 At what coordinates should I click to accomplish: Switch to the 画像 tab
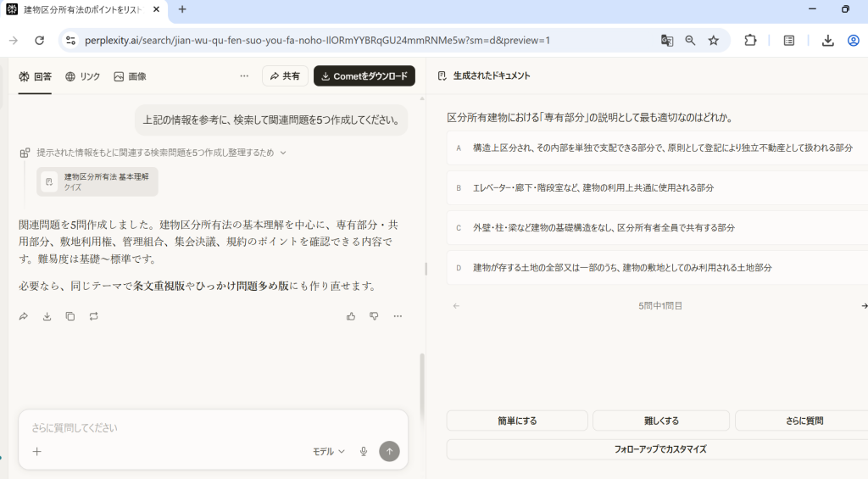(x=130, y=76)
